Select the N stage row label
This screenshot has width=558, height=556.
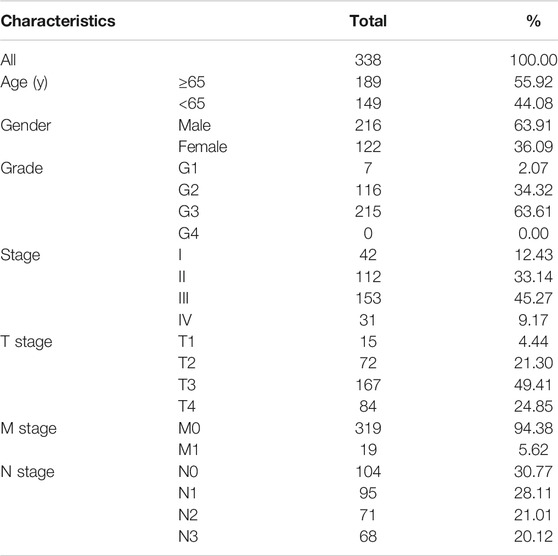pos(27,472)
